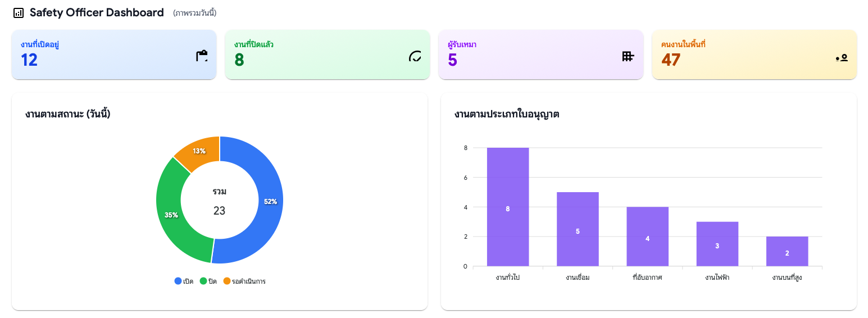
Task: Open the งานที่ปิดแล้ว card showing 8
Action: tap(327, 54)
